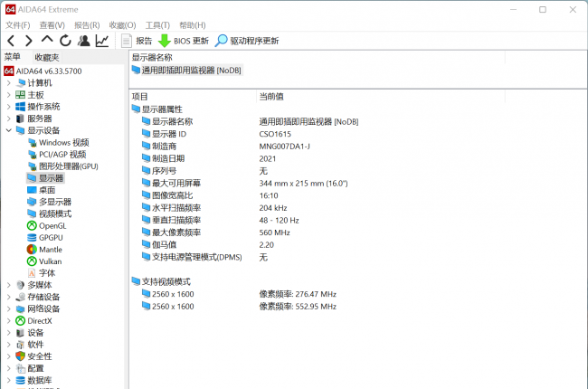
Task: Select 通用即插即用监视器 [NoDB] in top list
Action: pos(186,71)
